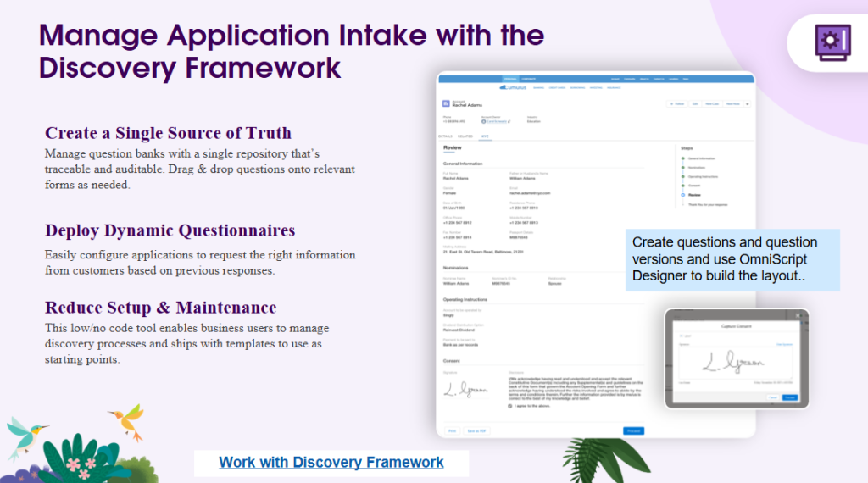Image resolution: width=868 pixels, height=483 pixels.
Task: Open the Work with Discovery Framework link
Action: pos(331,462)
